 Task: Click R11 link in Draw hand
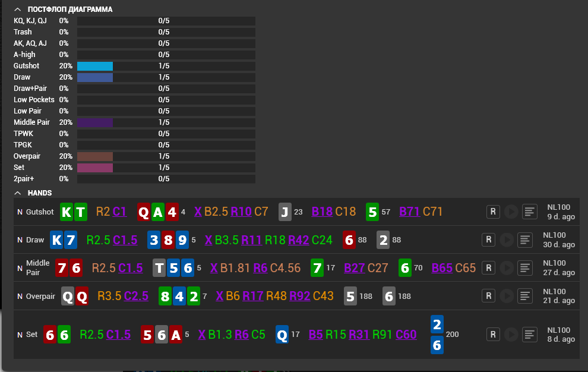pyautogui.click(x=251, y=240)
